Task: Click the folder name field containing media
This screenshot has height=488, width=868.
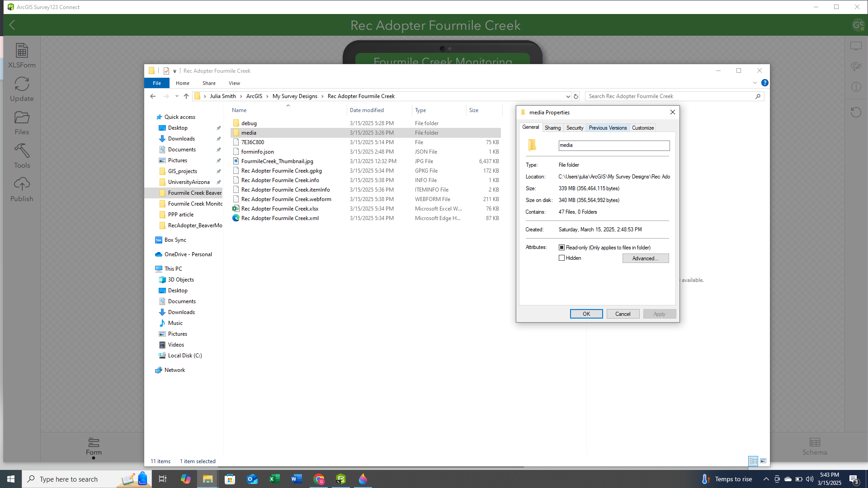Action: point(614,145)
